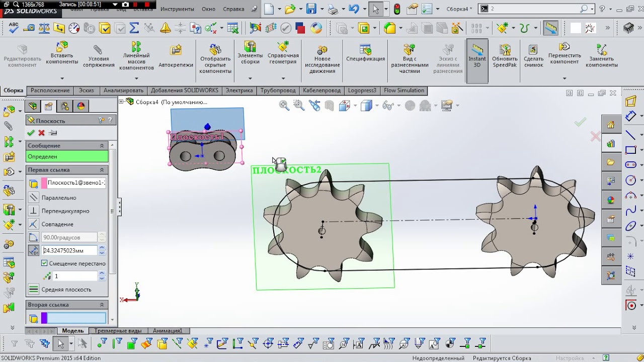The height and width of the screenshot is (362, 644).
Task: Click the number of planes field
Action: point(75,276)
